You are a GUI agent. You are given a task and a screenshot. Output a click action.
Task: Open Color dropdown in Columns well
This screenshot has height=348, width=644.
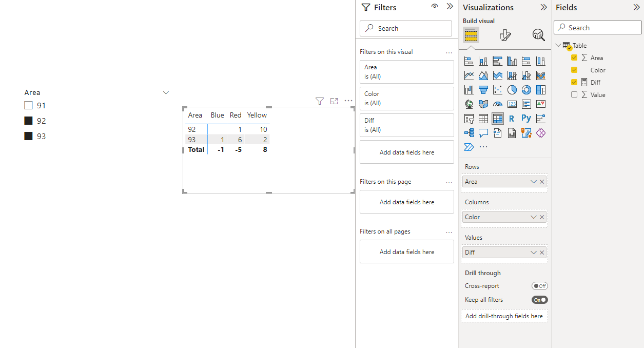(x=534, y=217)
